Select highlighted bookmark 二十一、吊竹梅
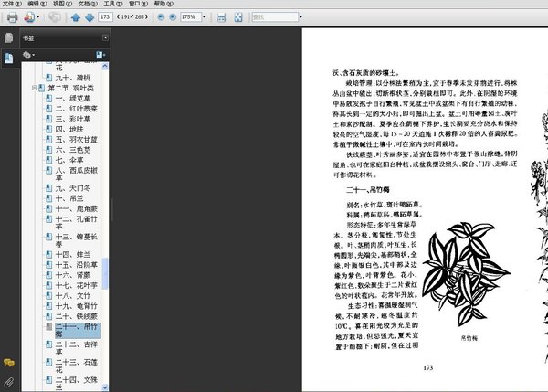548x392 pixels. (78, 331)
